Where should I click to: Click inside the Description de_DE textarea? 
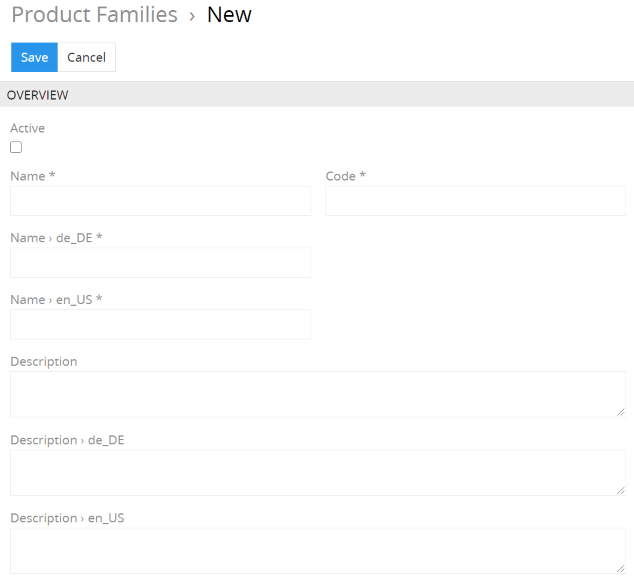(318, 473)
